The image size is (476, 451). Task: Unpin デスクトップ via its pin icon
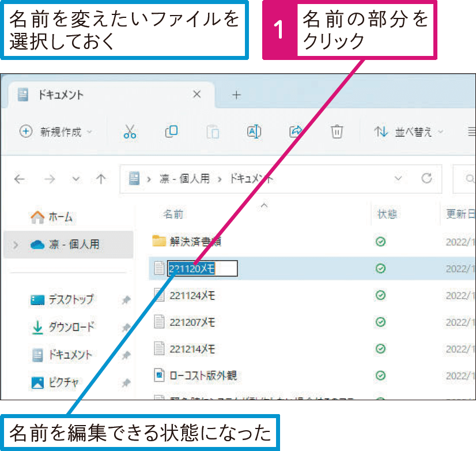(x=126, y=300)
